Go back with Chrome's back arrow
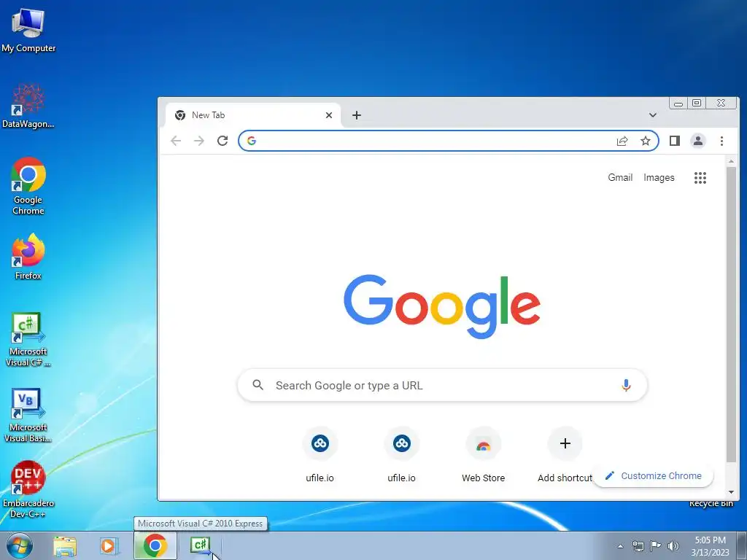This screenshot has width=747, height=560. point(176,141)
